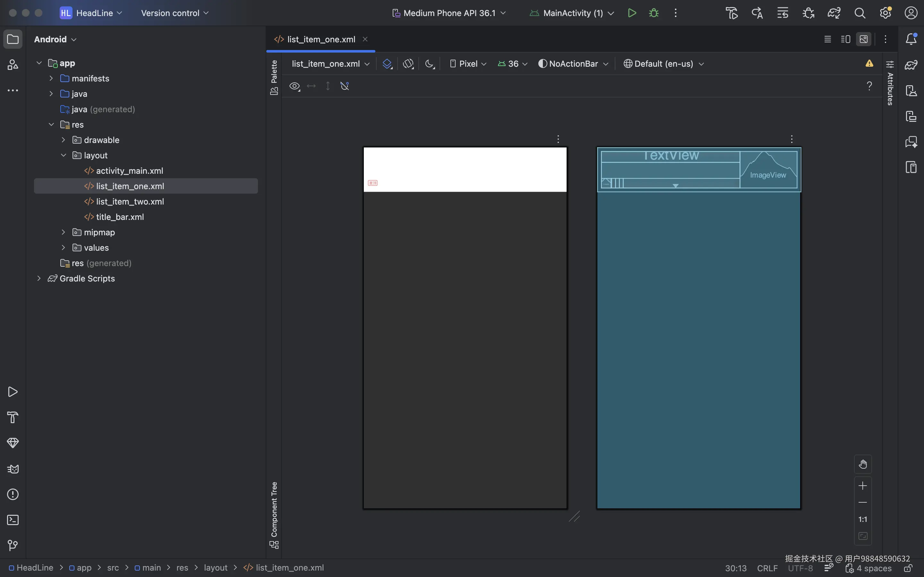Click the 1:1 zoom to 100% button
This screenshot has height=577, width=924.
(862, 519)
